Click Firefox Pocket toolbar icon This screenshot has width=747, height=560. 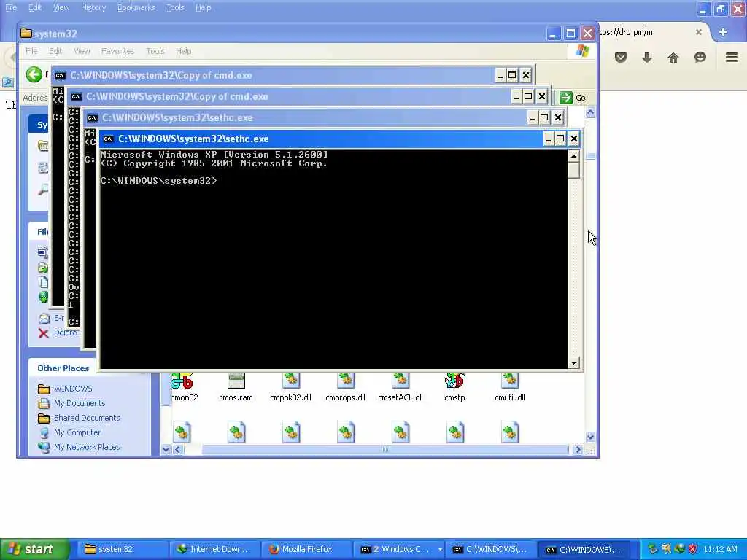[x=620, y=58]
